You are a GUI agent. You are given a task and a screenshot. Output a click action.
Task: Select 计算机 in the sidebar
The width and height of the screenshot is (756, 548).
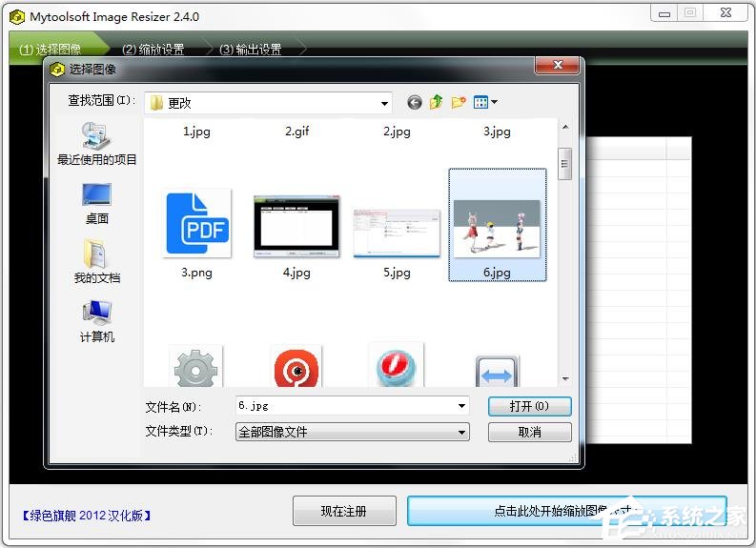(96, 321)
